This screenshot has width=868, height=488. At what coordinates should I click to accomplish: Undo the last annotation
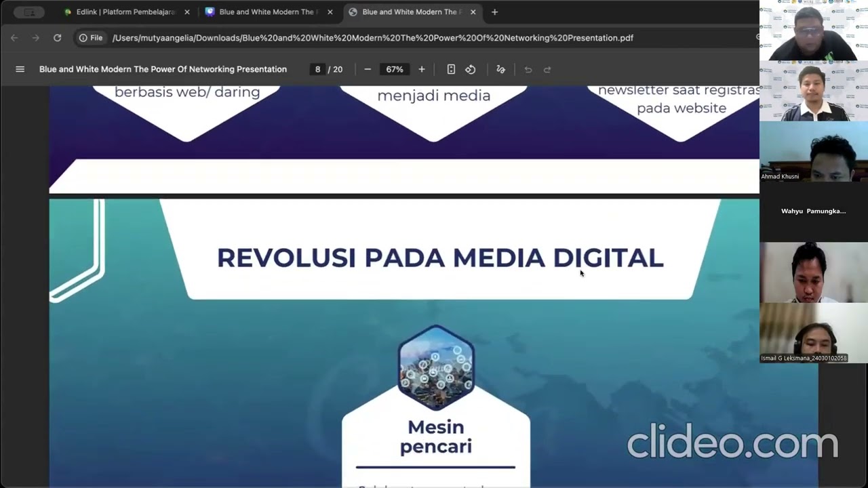tap(528, 69)
